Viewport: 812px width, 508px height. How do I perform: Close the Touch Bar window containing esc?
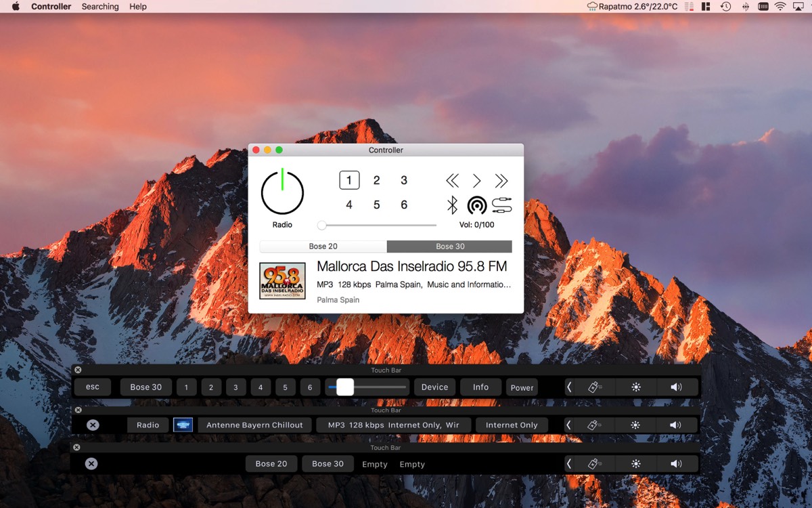coord(78,370)
